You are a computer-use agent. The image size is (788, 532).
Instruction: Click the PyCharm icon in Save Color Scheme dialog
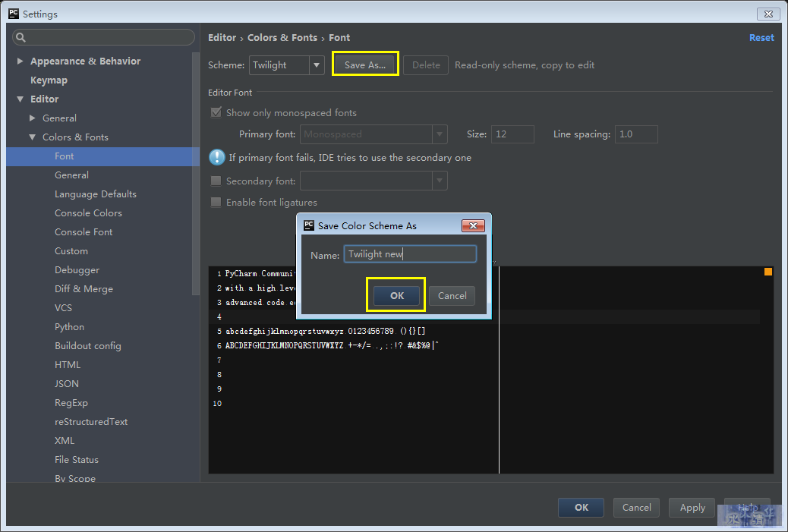[x=308, y=225]
